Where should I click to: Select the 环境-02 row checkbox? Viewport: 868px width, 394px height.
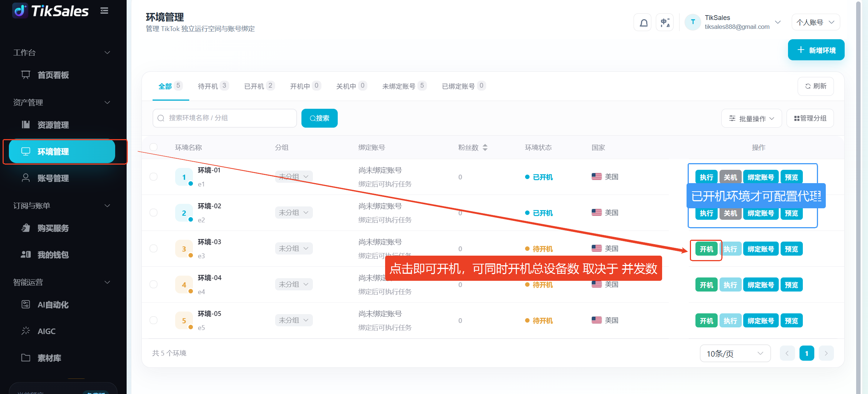153,212
